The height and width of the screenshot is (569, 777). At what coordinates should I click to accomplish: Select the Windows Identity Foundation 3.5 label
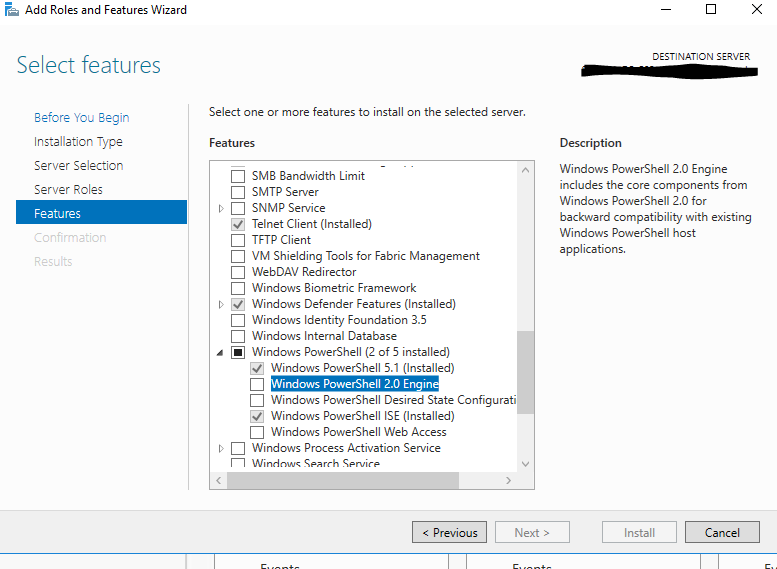click(x=339, y=320)
